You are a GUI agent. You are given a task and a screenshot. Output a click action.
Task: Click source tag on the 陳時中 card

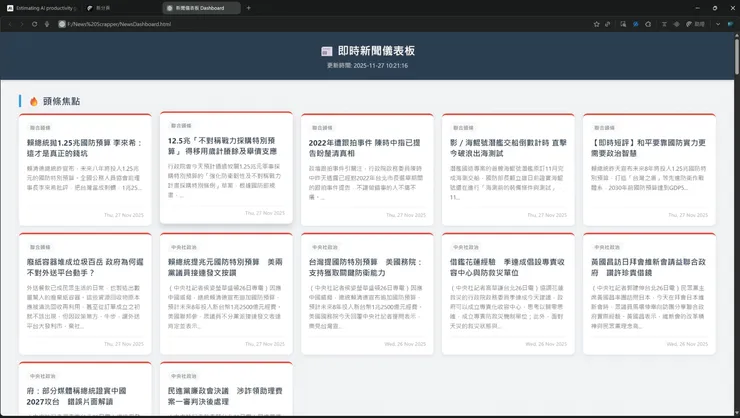[x=322, y=127]
